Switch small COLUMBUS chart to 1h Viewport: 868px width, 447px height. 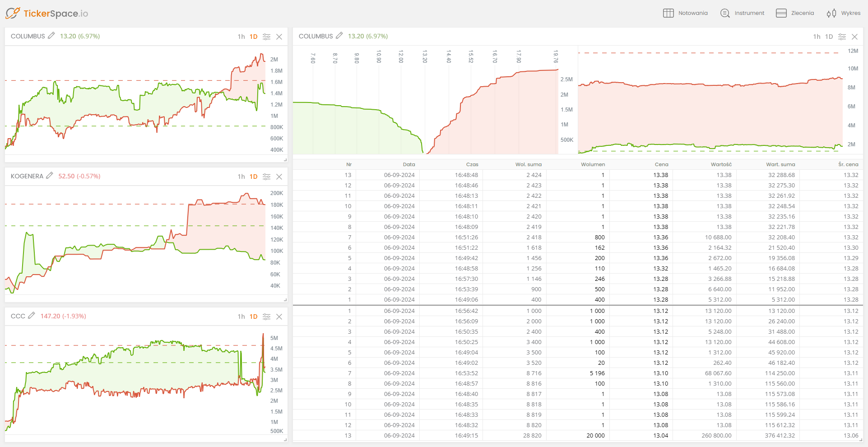click(x=241, y=37)
